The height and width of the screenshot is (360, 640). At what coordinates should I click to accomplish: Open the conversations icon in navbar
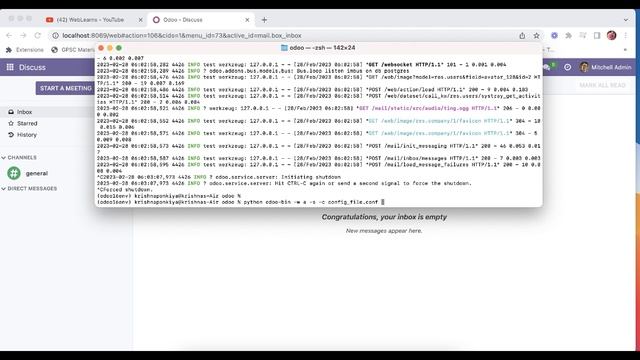coord(547,67)
